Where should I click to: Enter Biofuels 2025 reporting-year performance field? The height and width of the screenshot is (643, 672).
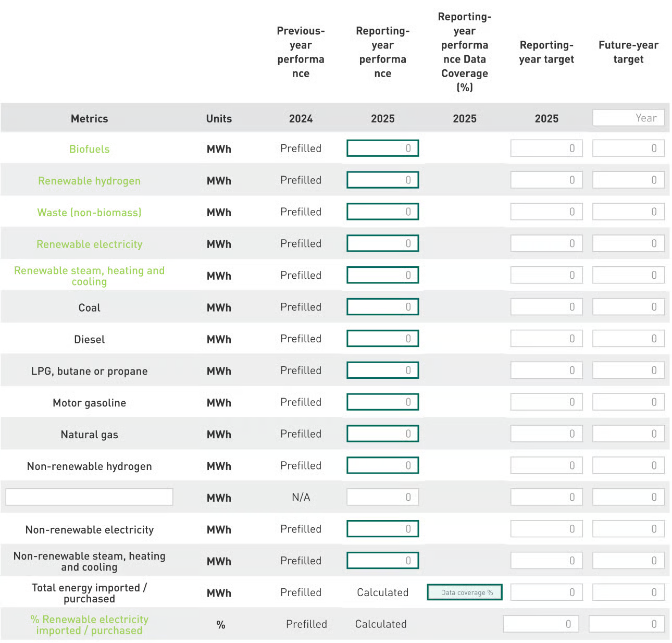(383, 149)
